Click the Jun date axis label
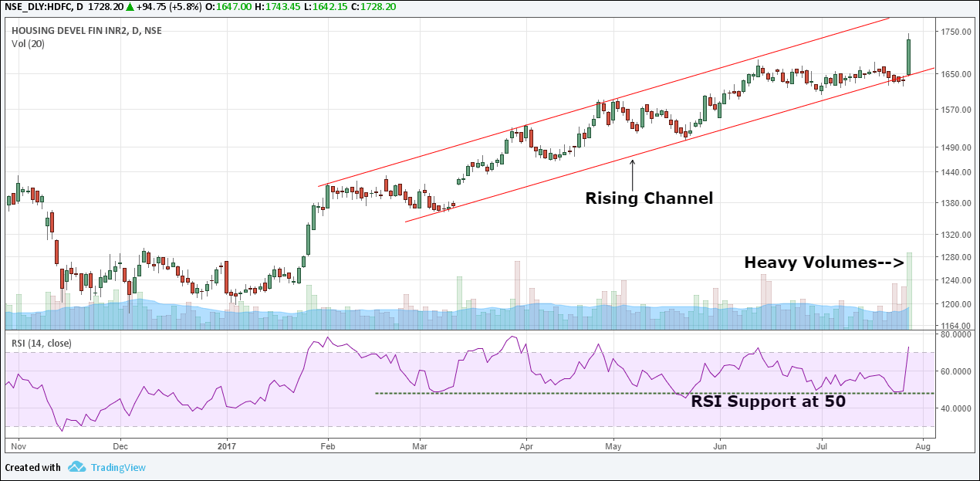 (720, 445)
